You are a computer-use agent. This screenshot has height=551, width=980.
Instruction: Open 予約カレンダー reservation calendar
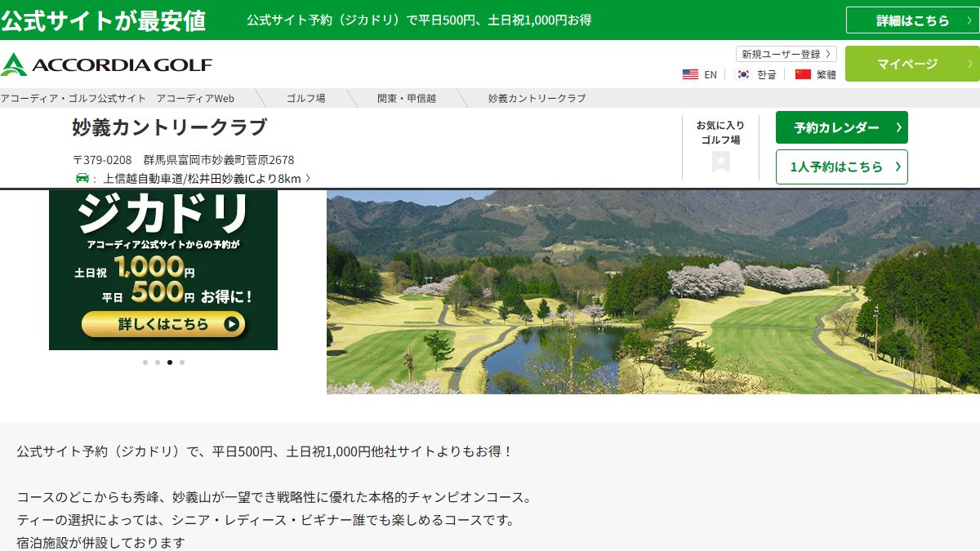[x=841, y=127]
